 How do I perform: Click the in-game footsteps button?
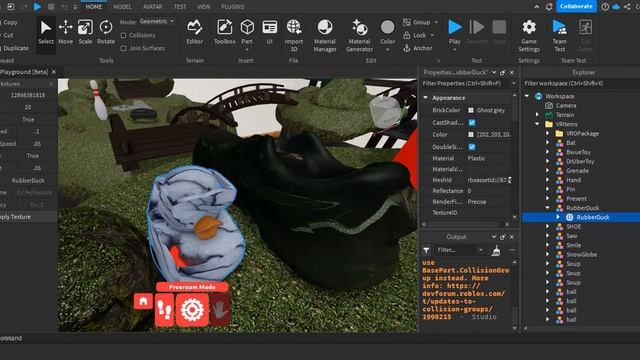point(164,310)
